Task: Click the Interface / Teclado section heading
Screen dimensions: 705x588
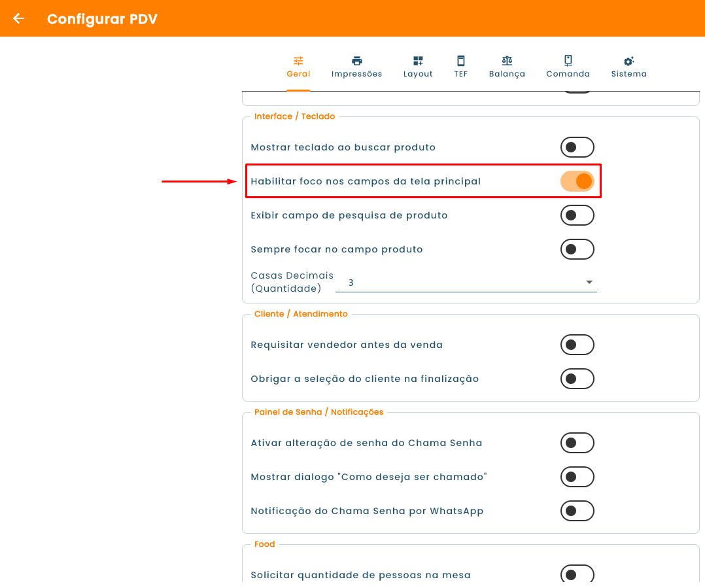Action: pyautogui.click(x=294, y=116)
